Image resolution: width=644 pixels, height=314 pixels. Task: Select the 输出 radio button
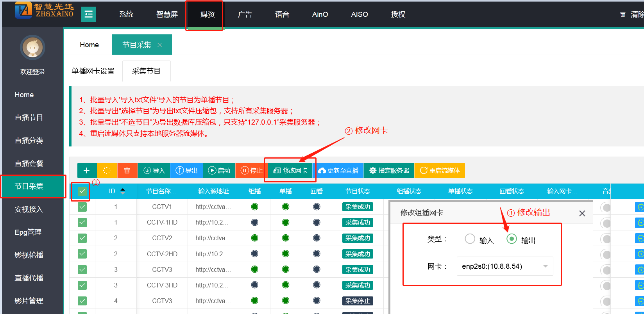[512, 239]
